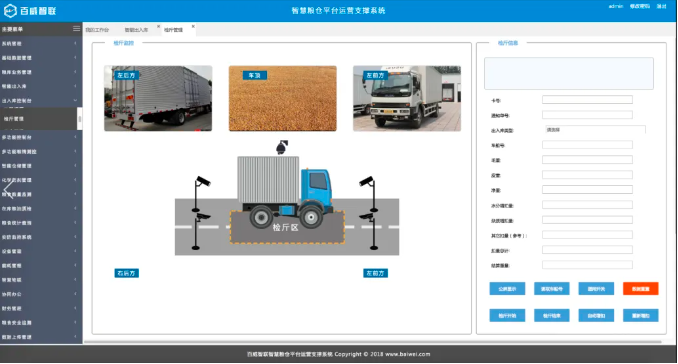Open the 左后方 truck rear camera thumbnail

point(158,99)
